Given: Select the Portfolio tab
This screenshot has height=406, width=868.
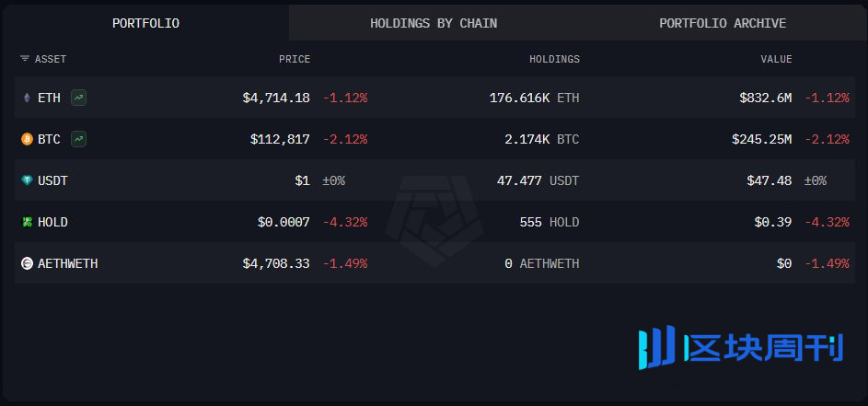Looking at the screenshot, I should coord(145,23).
